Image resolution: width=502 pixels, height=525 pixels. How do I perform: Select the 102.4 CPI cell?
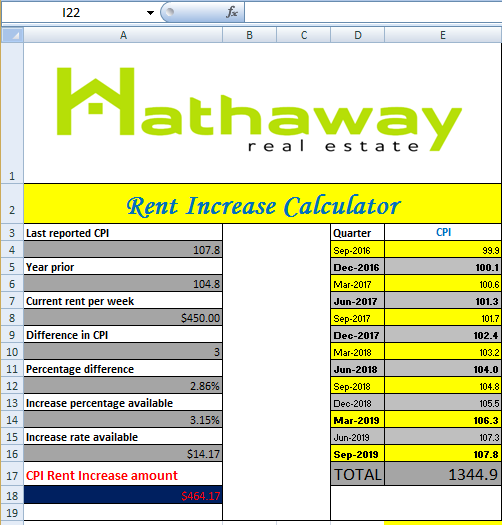point(443,335)
